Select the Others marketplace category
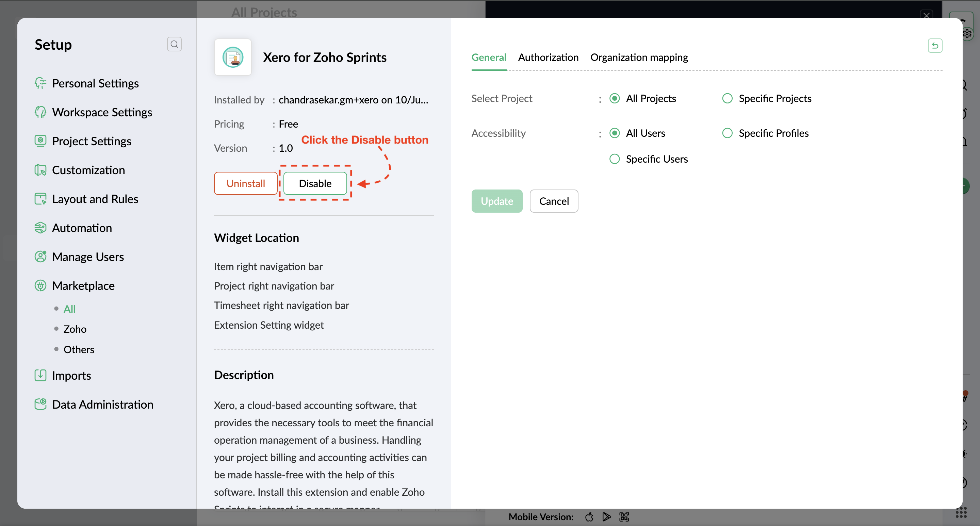 click(79, 349)
